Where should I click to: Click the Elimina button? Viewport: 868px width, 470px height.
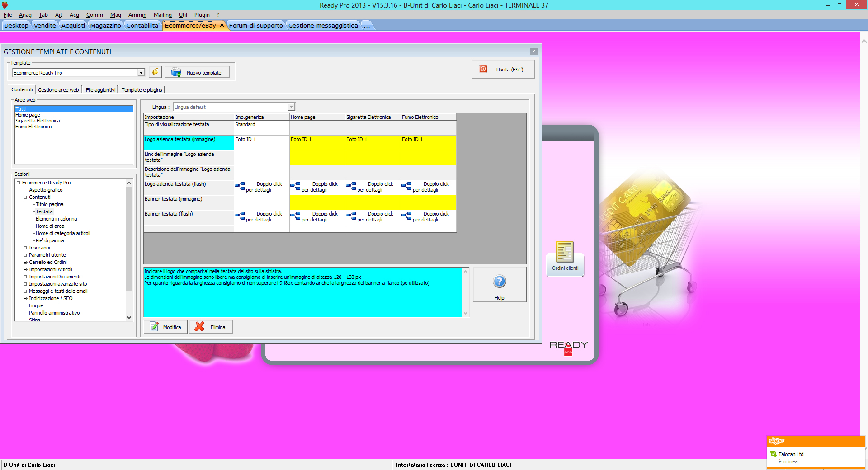click(211, 327)
